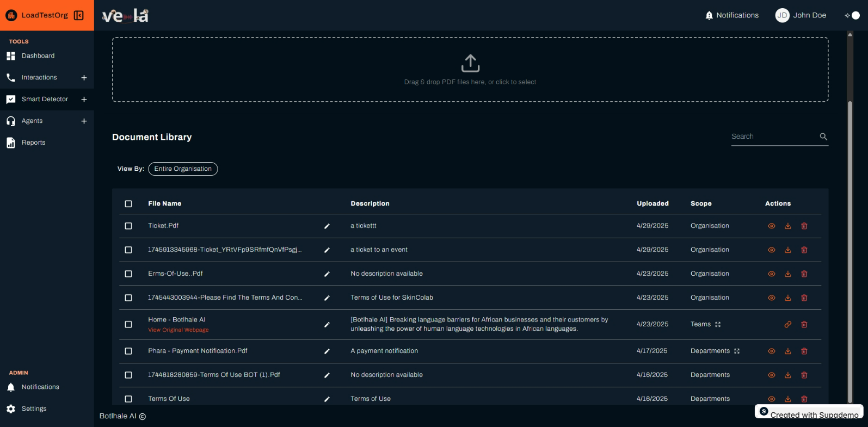Select the Ticket.Pdf row checkbox
868x427 pixels.
point(128,226)
